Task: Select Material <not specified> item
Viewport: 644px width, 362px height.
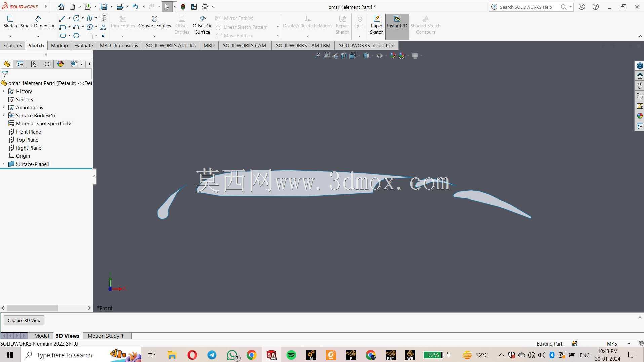Action: click(x=44, y=123)
